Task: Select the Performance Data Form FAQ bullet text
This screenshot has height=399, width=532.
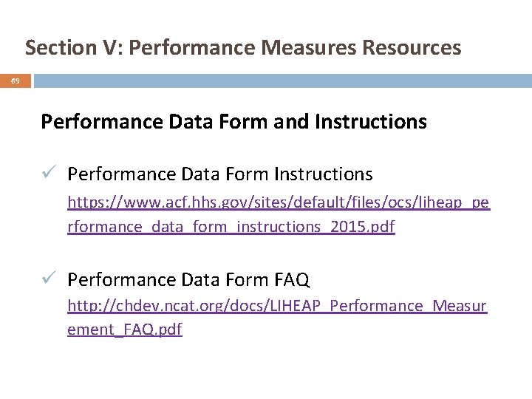Action: click(188, 280)
